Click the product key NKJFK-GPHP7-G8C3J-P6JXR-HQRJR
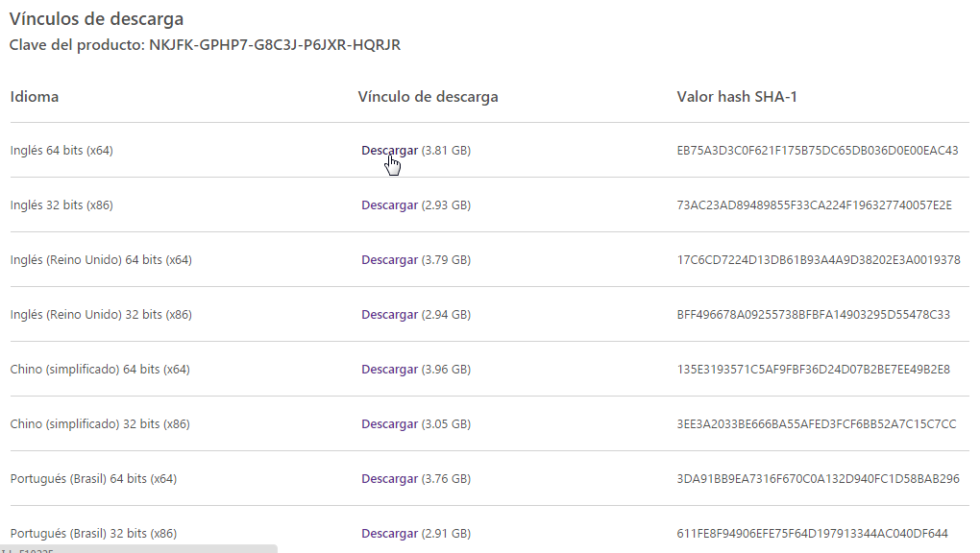This screenshot has height=553, width=980. [274, 45]
